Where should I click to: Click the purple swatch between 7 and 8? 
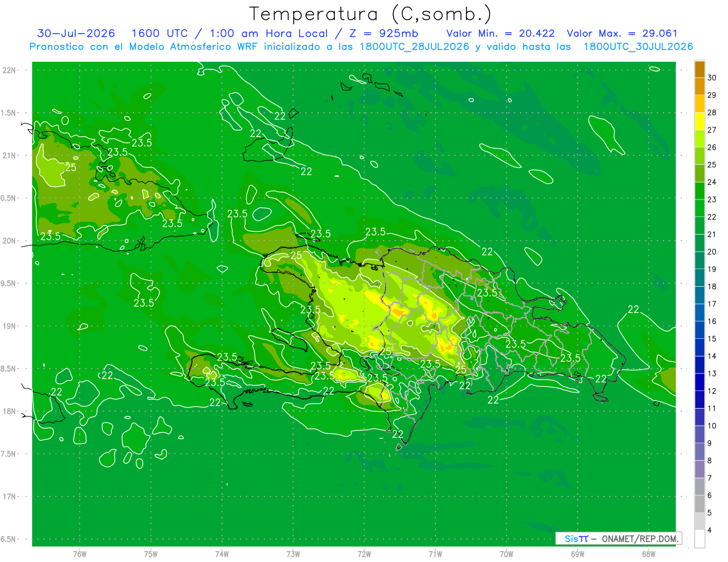pyautogui.click(x=699, y=469)
